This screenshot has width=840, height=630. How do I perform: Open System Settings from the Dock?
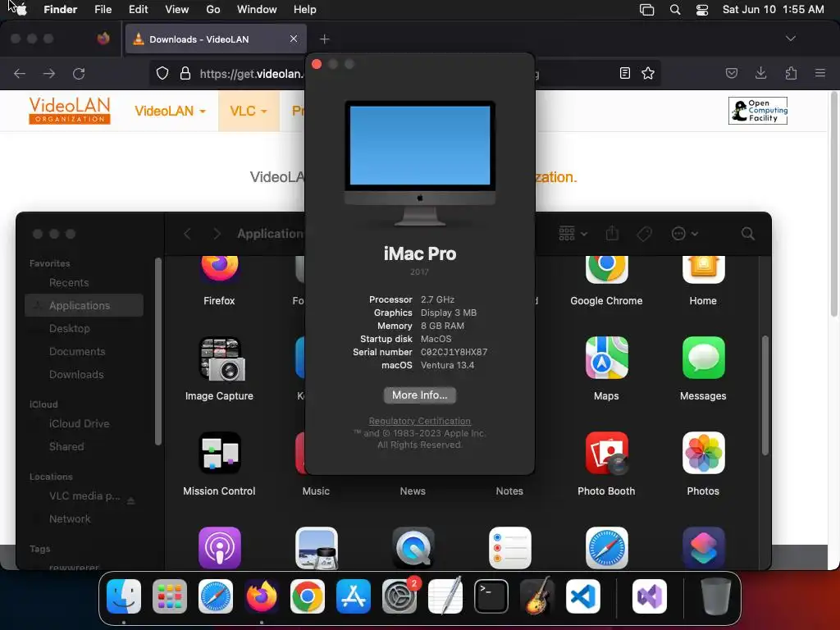(399, 596)
